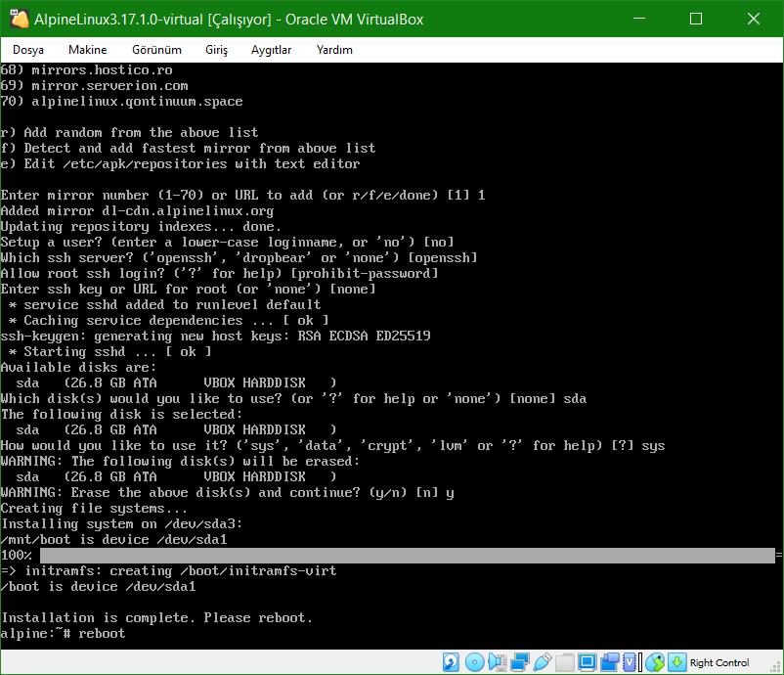Image resolution: width=784 pixels, height=675 pixels.
Task: Click the display settings status icon
Action: [x=587, y=662]
